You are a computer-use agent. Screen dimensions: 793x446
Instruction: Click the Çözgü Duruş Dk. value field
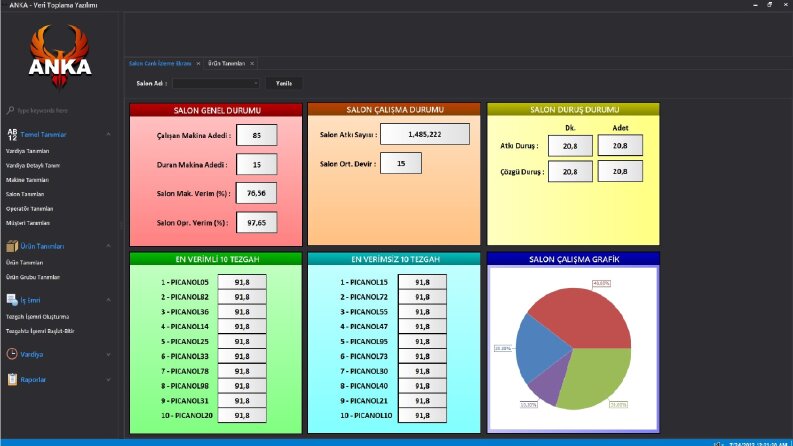[570, 171]
